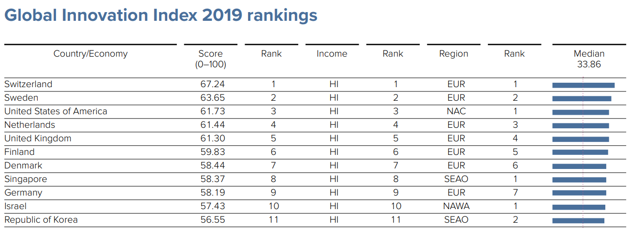Select the Germany country name

23,193
